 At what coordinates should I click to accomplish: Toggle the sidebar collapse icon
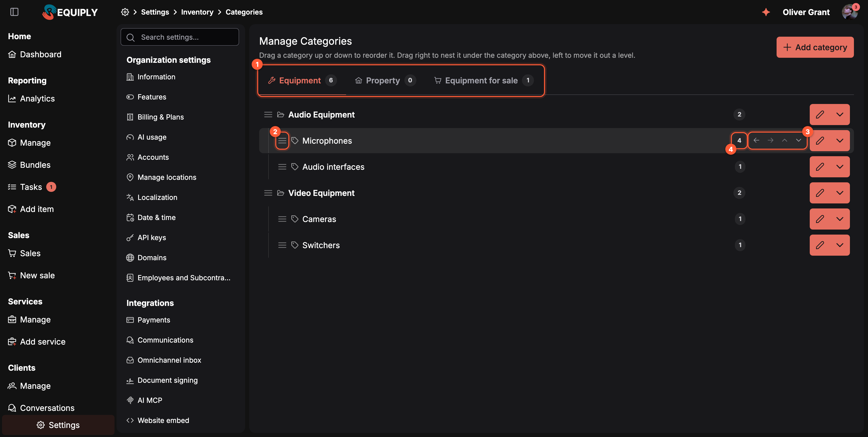(x=14, y=12)
